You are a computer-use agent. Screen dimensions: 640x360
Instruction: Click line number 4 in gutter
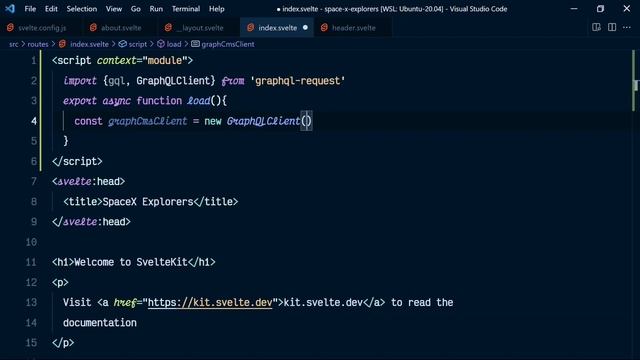click(x=33, y=121)
